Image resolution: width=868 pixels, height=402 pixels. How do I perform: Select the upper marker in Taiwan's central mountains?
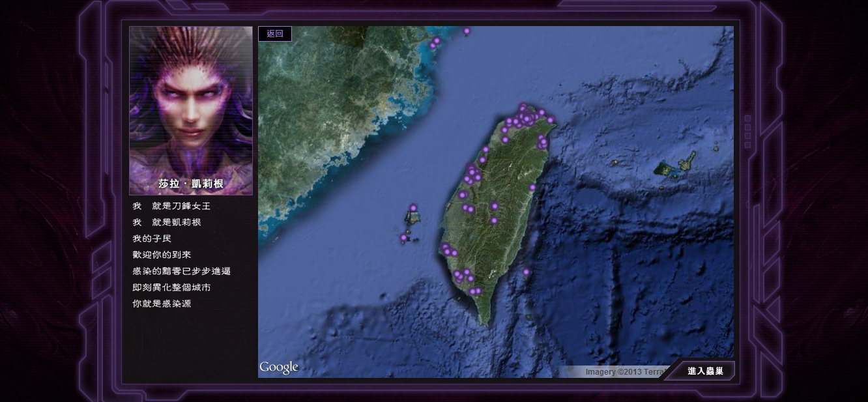495,206
